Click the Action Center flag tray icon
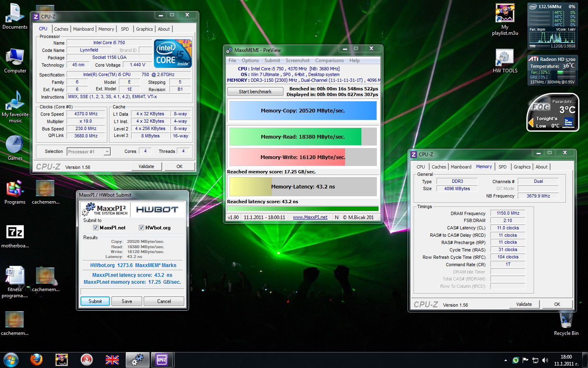 pyautogui.click(x=526, y=360)
